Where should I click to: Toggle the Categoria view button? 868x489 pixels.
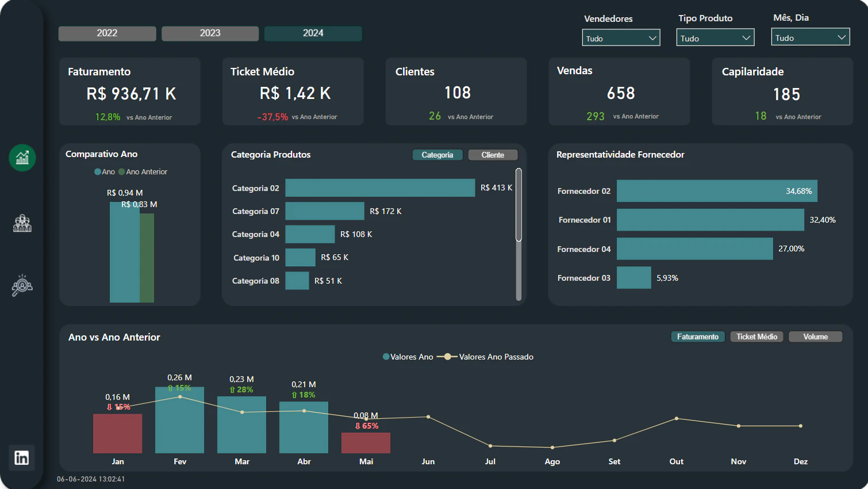click(437, 155)
